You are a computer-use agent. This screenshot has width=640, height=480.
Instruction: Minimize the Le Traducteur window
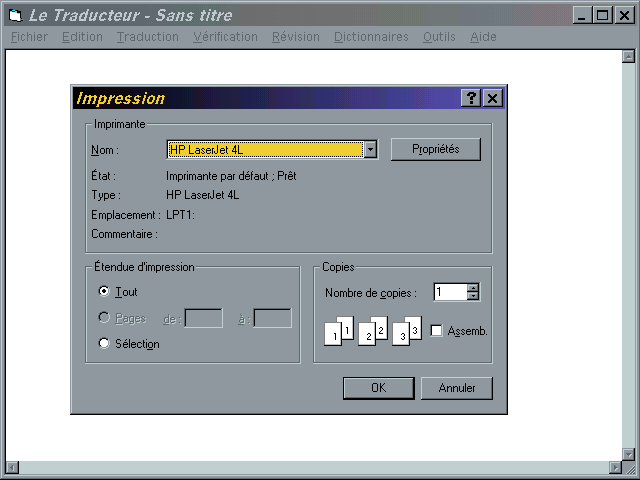pos(582,16)
